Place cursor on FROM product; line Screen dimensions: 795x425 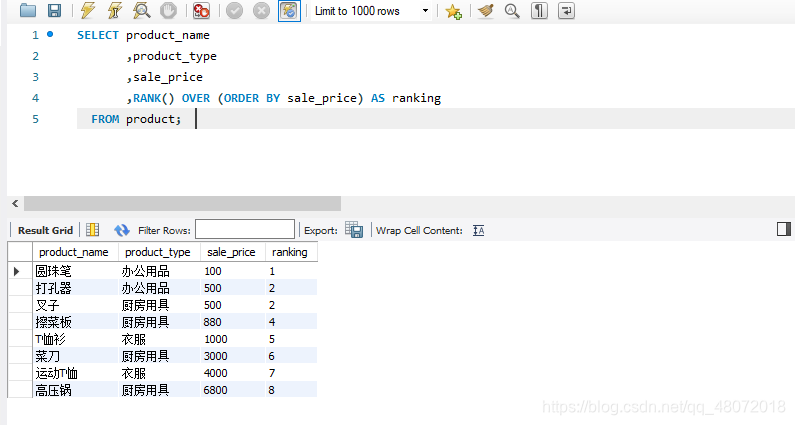436,119
